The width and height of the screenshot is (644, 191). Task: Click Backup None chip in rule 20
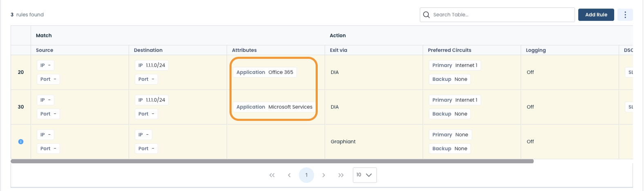point(450,79)
